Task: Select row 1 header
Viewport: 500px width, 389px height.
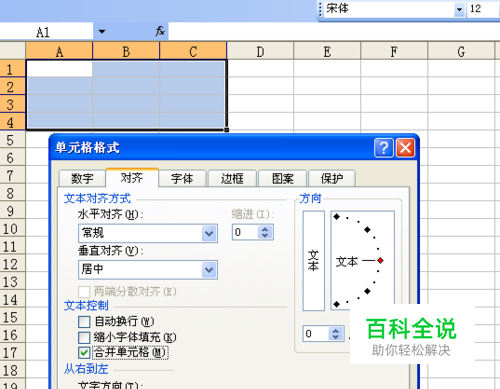Action: [13, 69]
